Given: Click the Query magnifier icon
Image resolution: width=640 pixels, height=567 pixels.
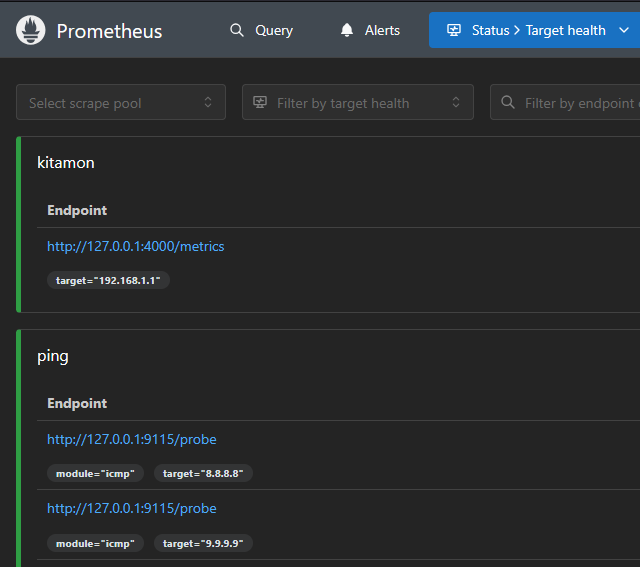Looking at the screenshot, I should point(237,30).
